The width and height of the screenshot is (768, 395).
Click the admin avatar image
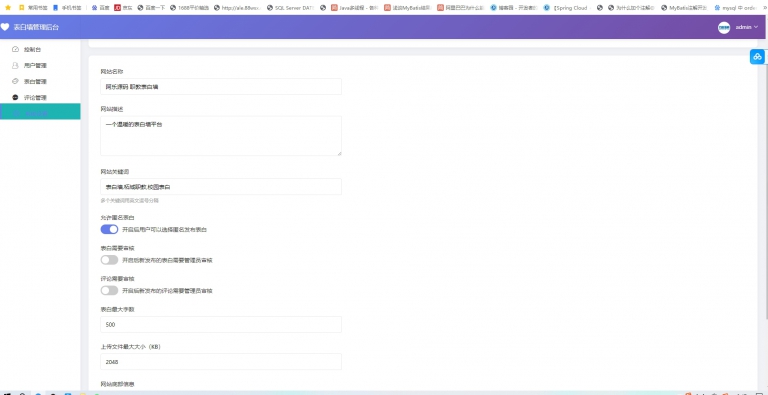[724, 27]
